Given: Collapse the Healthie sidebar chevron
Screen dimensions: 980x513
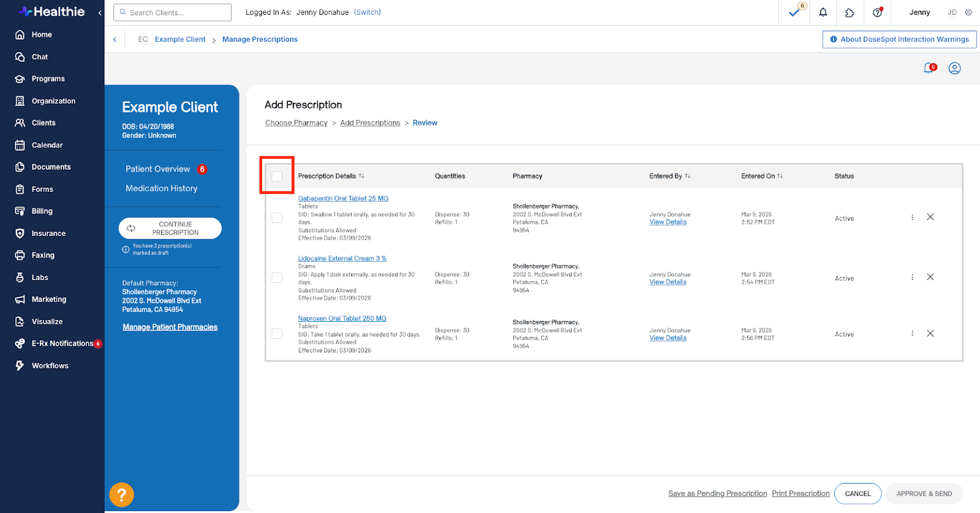Looking at the screenshot, I should [100, 12].
